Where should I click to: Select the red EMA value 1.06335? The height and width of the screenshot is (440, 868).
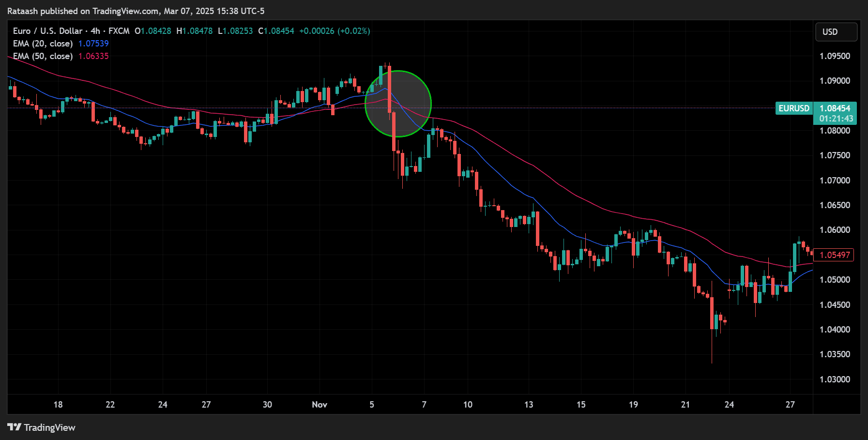tap(94, 56)
